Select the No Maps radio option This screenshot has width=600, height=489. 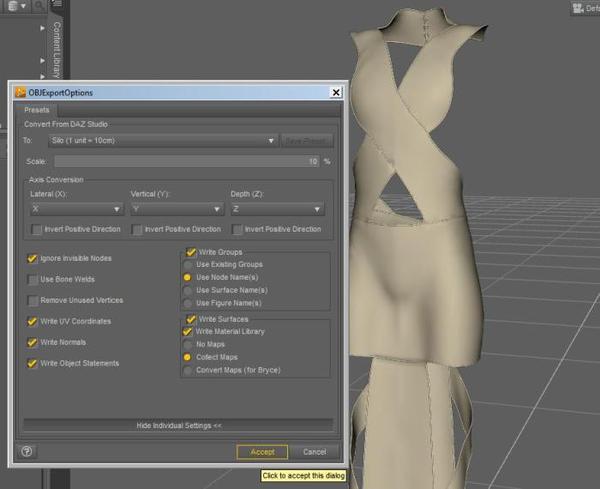point(188,344)
